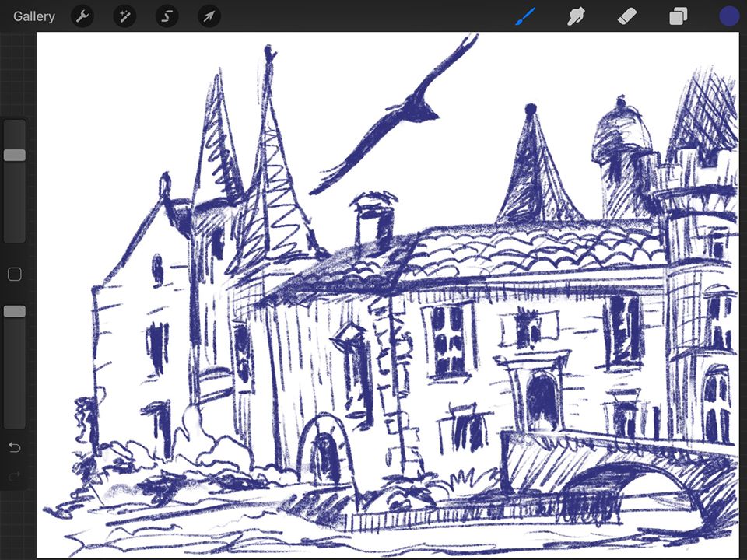The width and height of the screenshot is (747, 560).
Task: Open the active color picker
Action: pos(729,16)
